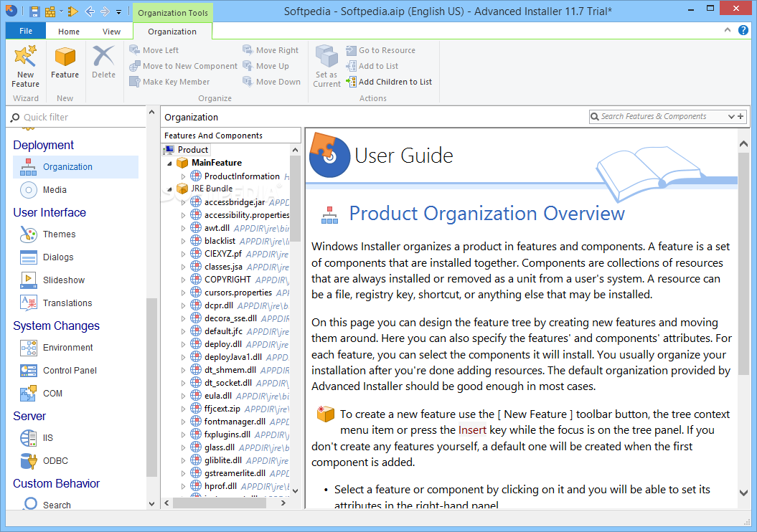Expand the COPYRIGHT component
This screenshot has height=532, width=757.
click(x=183, y=280)
